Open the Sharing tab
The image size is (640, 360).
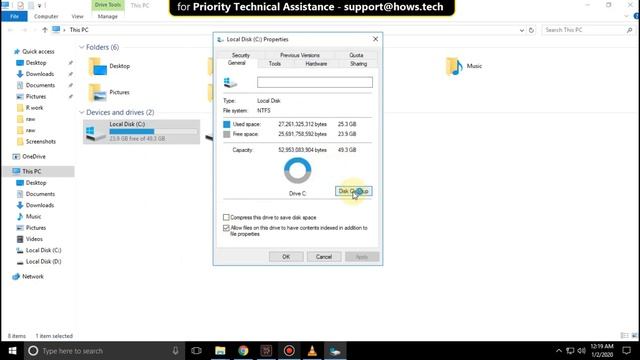pos(358,64)
